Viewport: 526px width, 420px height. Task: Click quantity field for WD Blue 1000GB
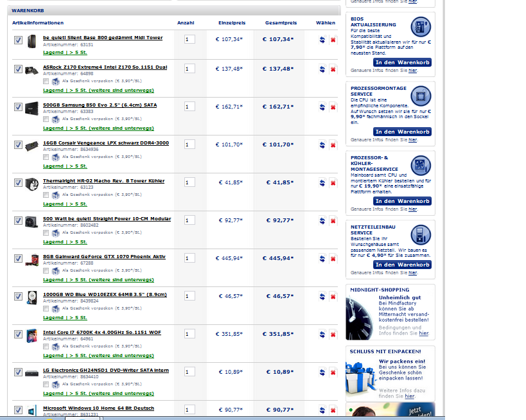click(189, 296)
